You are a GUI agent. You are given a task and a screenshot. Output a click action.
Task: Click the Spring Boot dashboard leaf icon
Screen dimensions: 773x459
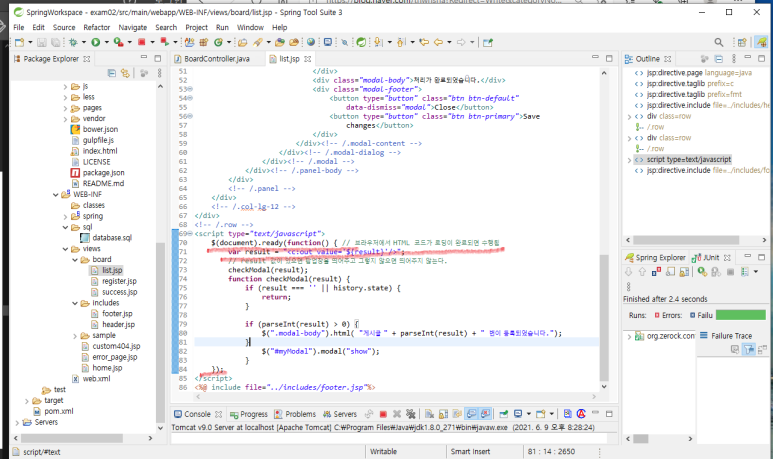click(361, 42)
